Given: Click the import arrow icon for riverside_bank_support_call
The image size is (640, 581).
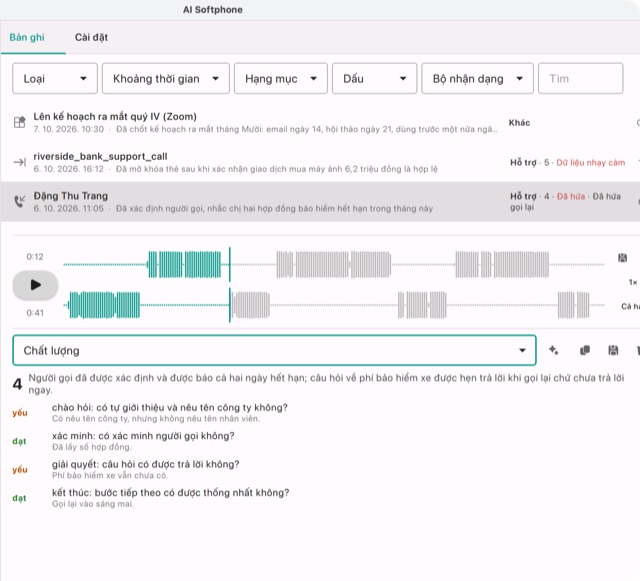Looking at the screenshot, I should pyautogui.click(x=19, y=162).
